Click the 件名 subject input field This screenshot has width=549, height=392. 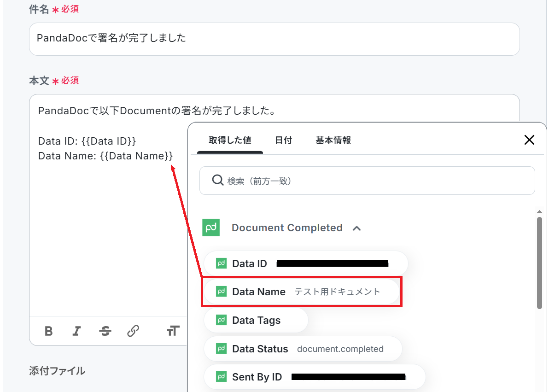pyautogui.click(x=274, y=39)
